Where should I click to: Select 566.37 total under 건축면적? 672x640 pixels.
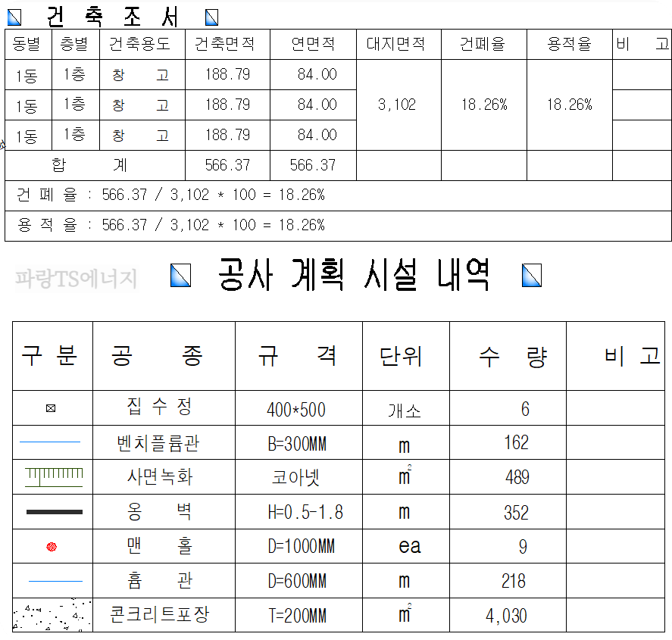pyautogui.click(x=227, y=165)
